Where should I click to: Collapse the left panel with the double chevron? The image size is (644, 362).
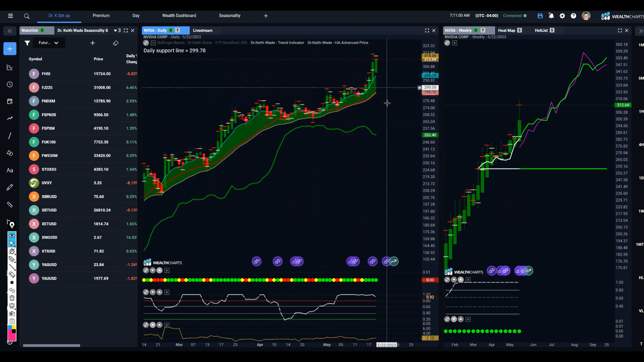10,31
